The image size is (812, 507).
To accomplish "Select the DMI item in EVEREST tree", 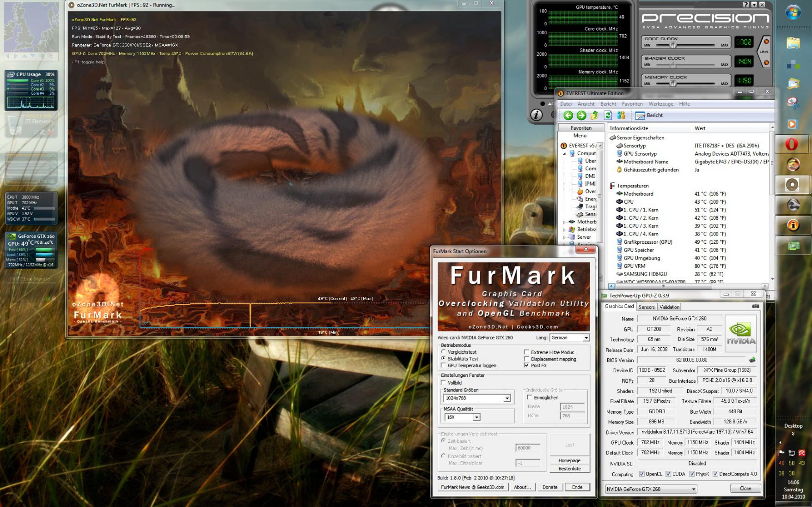I will (x=586, y=176).
